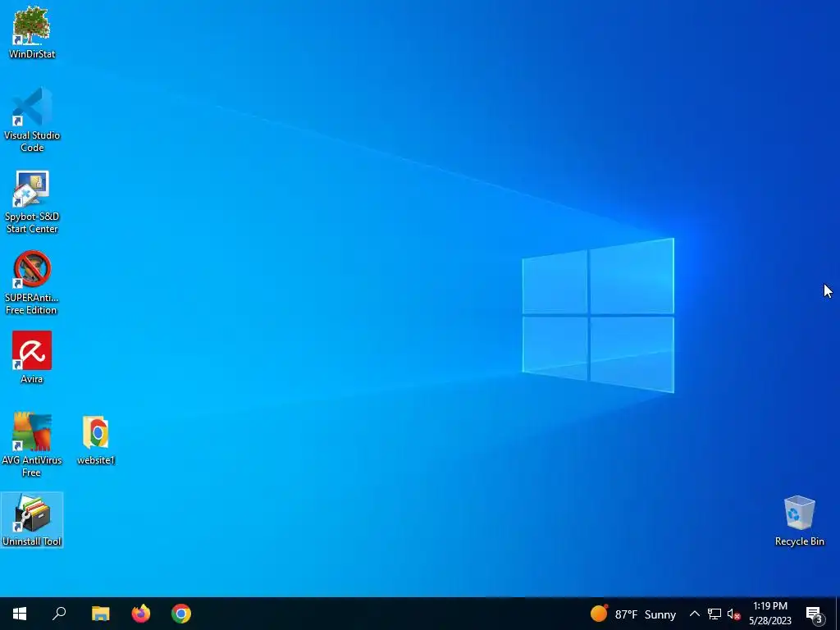Open taskbar search magnifier

tap(59, 614)
